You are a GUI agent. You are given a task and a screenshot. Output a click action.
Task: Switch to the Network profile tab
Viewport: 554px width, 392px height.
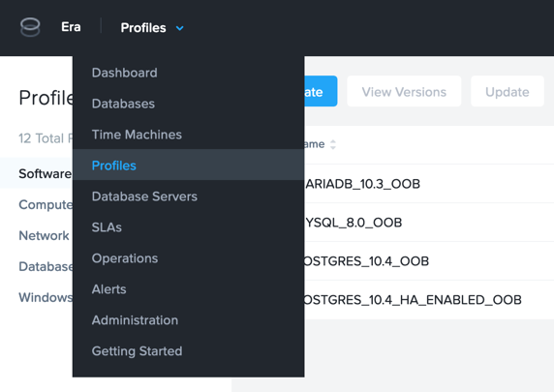pos(44,235)
